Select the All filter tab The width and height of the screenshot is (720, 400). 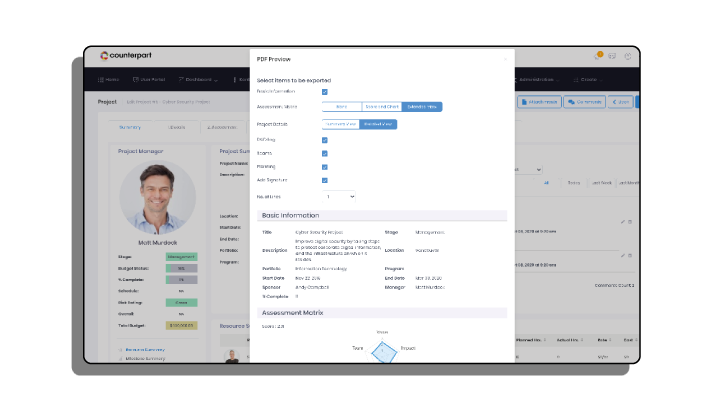(x=546, y=183)
